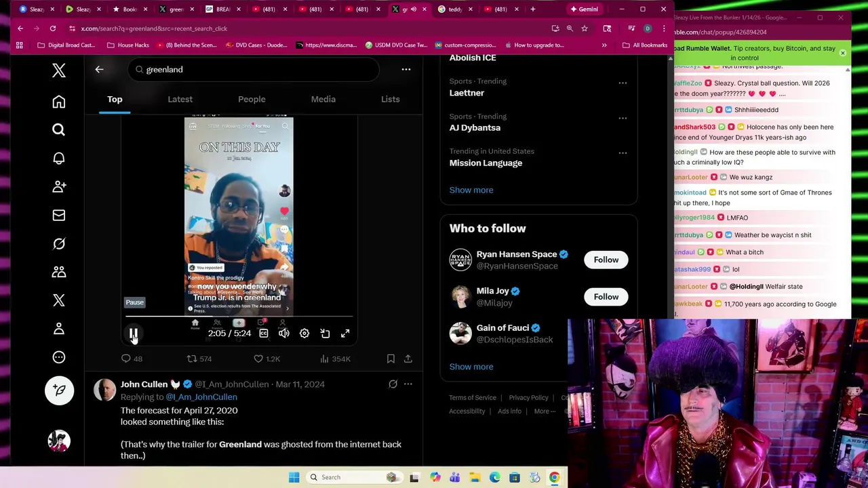Image resolution: width=868 pixels, height=488 pixels.
Task: Open options for AJ Dybantsa trending item
Action: pyautogui.click(x=623, y=118)
